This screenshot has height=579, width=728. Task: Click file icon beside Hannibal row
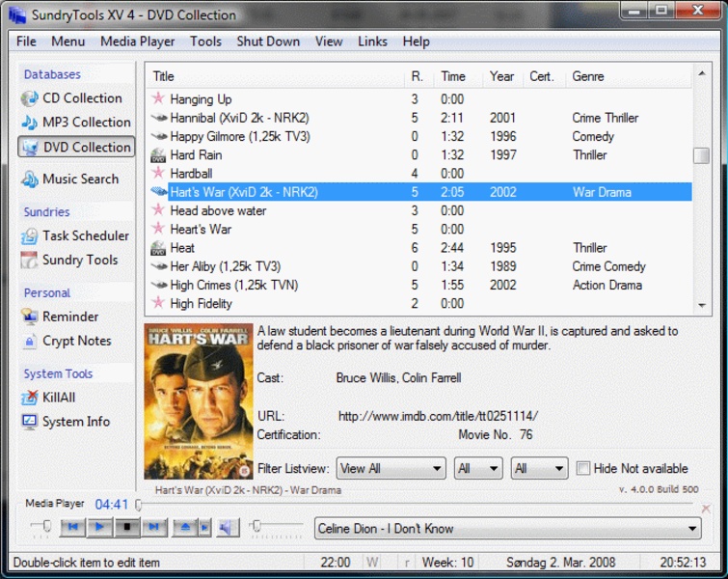tap(159, 118)
